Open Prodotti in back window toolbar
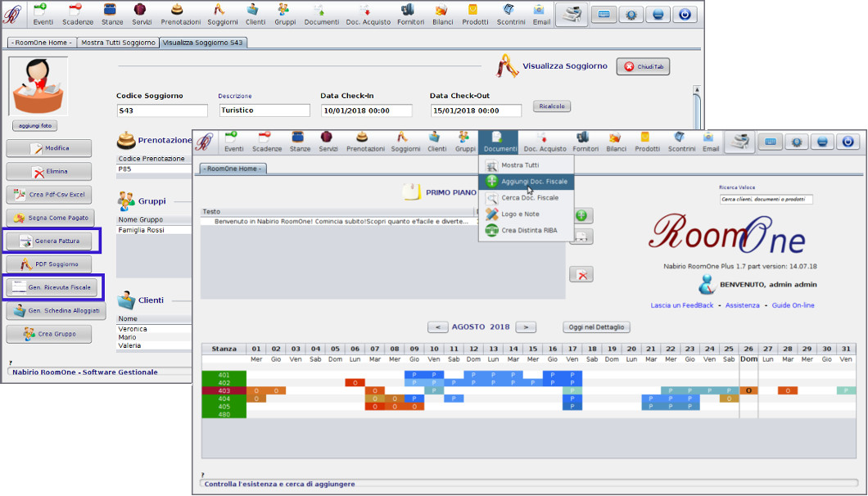 pos(475,15)
